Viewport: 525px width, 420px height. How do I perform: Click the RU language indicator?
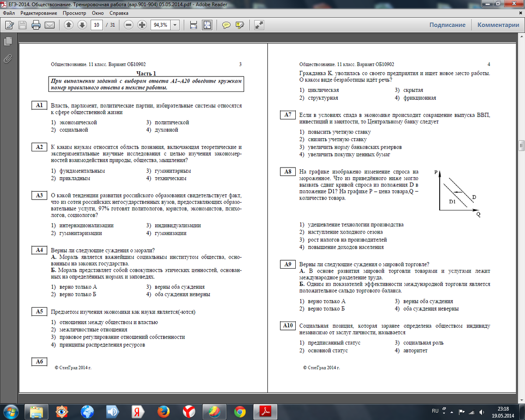click(435, 411)
